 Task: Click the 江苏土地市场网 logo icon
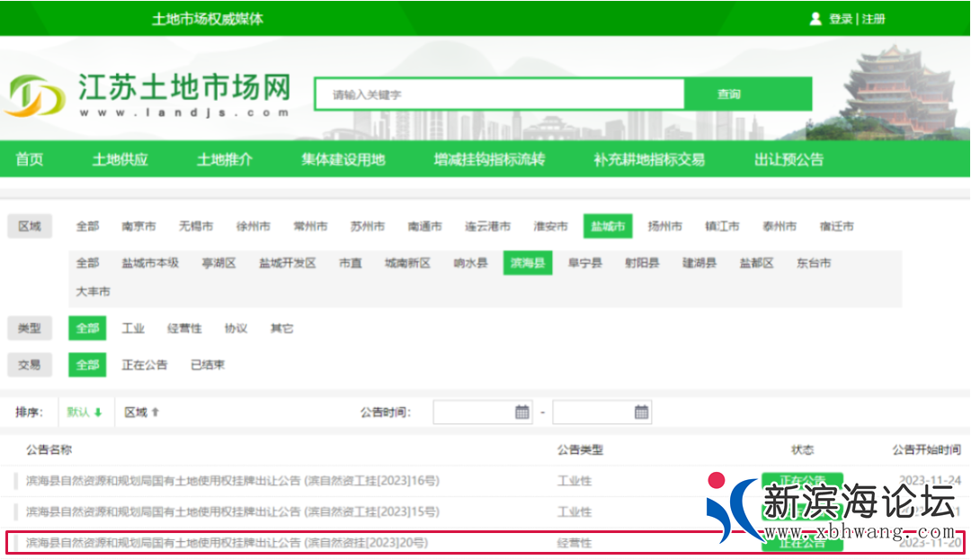click(x=34, y=95)
